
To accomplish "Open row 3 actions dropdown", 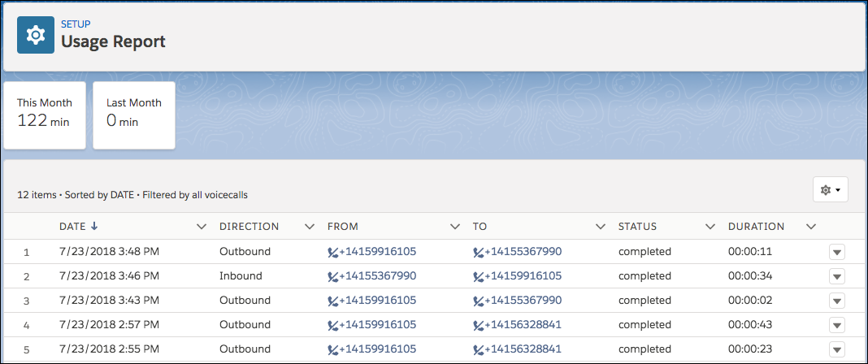I will 837,301.
